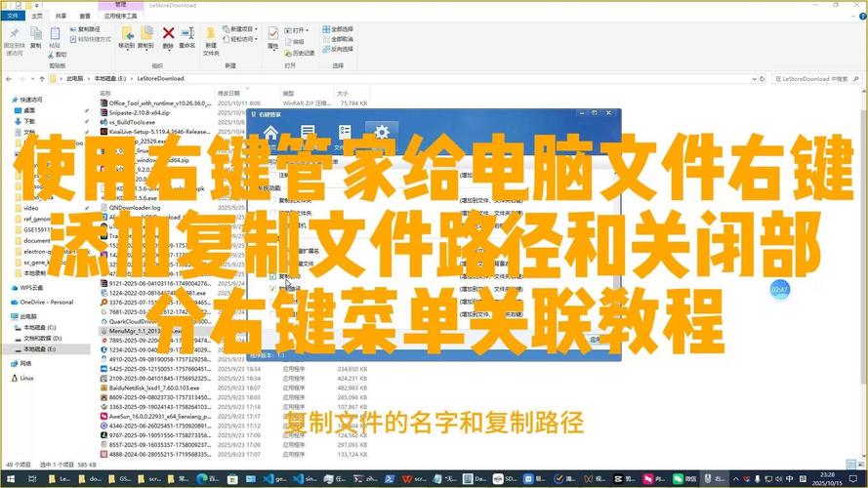The width and height of the screenshot is (868, 488).
Task: Go up one folder with the up arrow
Action: 42,79
